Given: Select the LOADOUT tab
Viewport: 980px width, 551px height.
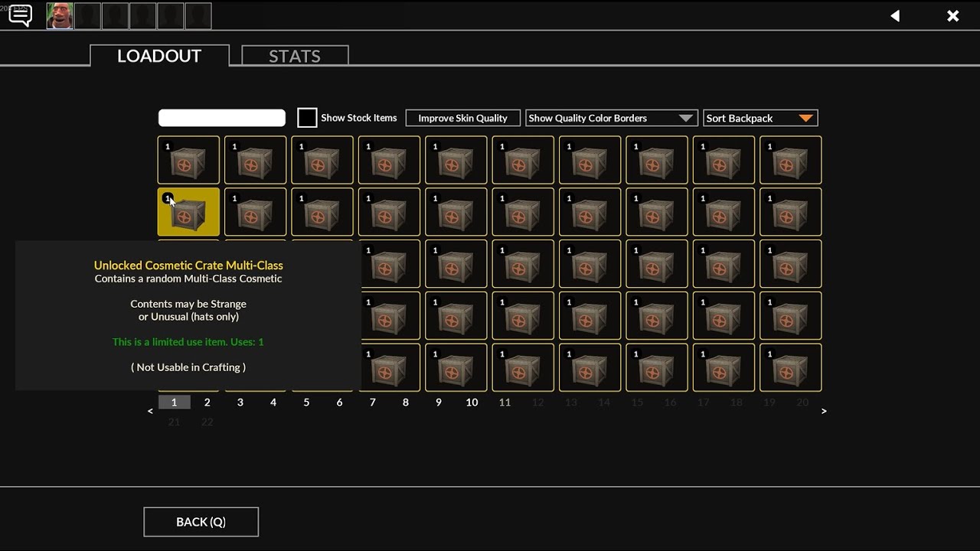Looking at the screenshot, I should point(159,56).
